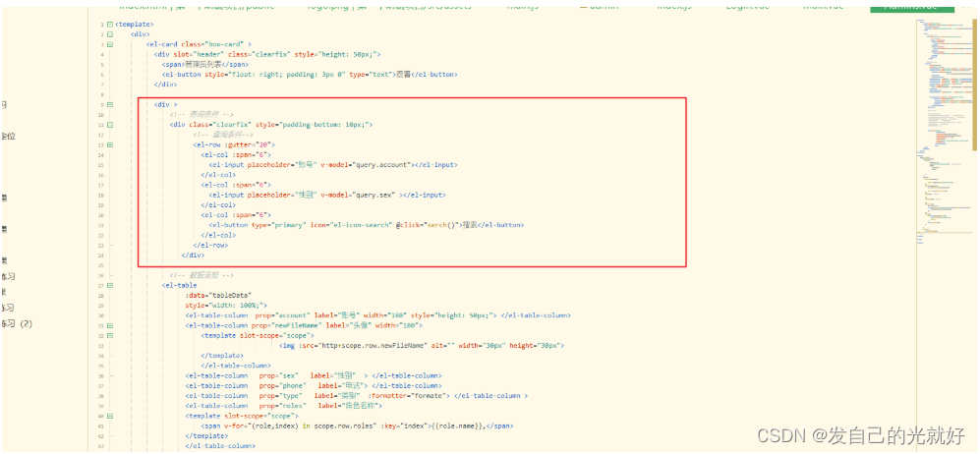Click the prop="phone" table column line

314,386
